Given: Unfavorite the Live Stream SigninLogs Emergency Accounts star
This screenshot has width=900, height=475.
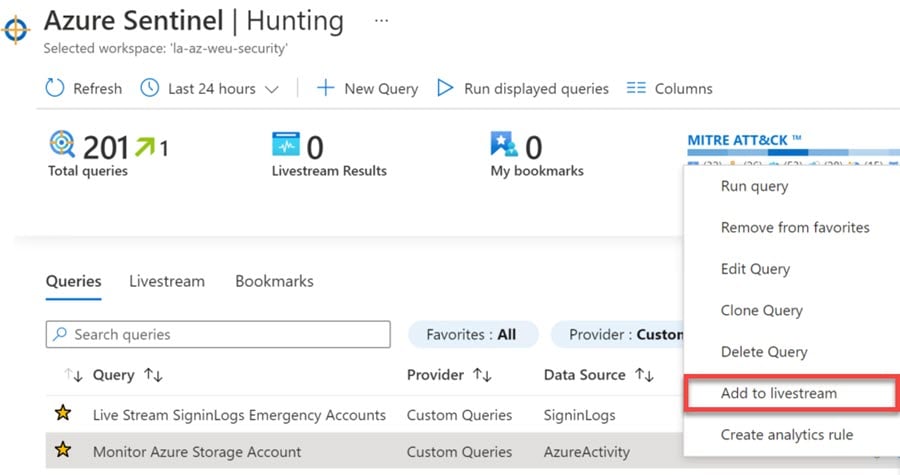Looking at the screenshot, I should pyautogui.click(x=63, y=412).
